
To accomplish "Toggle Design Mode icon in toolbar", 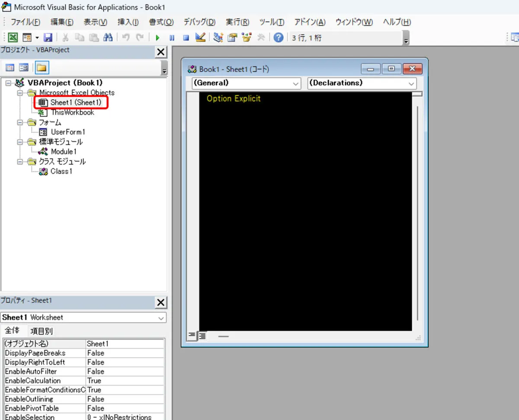I will pos(200,38).
